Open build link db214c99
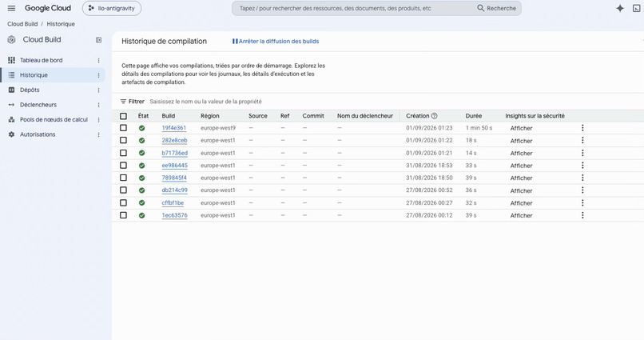This screenshot has width=644, height=340. point(174,190)
